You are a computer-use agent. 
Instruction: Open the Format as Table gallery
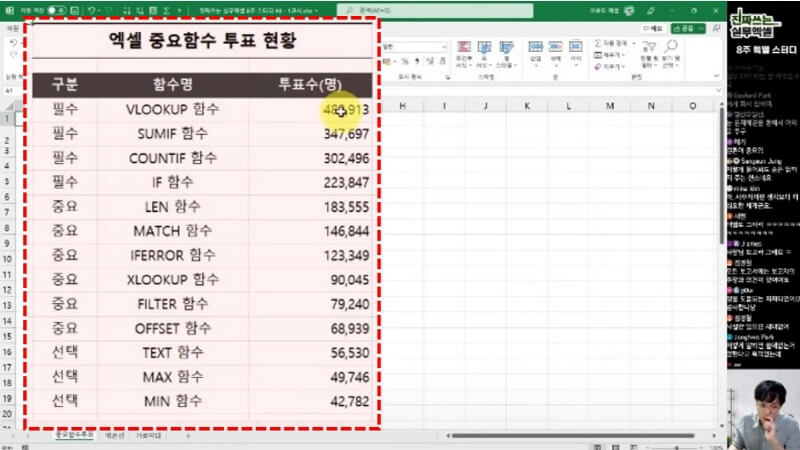(x=484, y=54)
